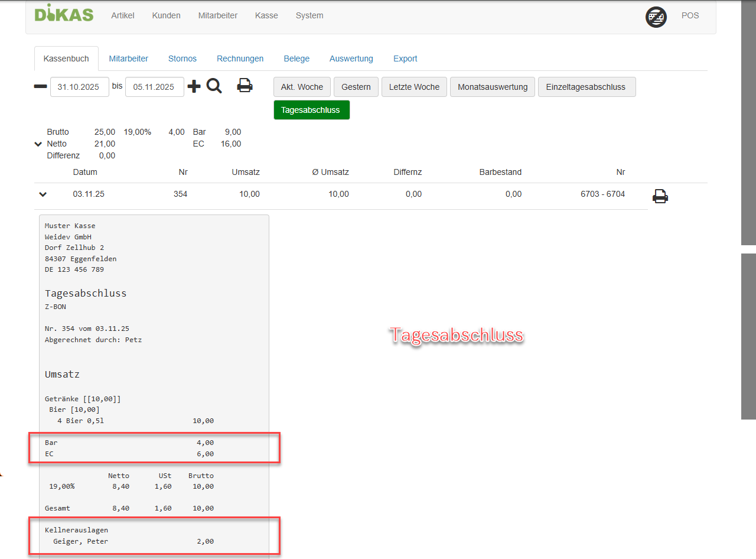This screenshot has height=559, width=756.
Task: Click the plus icon after end date
Action: pos(194,87)
